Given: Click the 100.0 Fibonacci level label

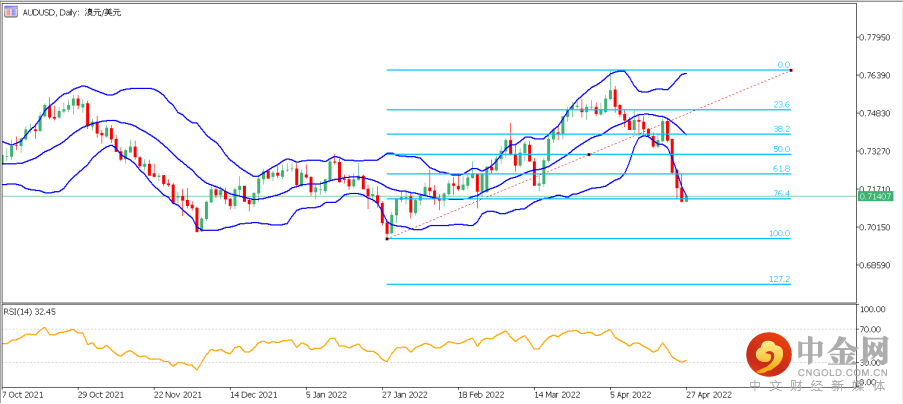Looking at the screenshot, I should (780, 234).
